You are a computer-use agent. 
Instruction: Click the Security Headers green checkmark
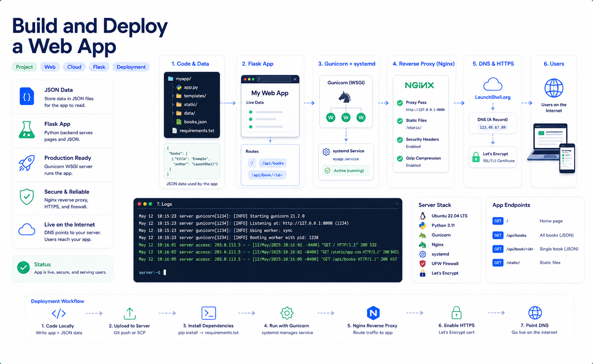[400, 140]
